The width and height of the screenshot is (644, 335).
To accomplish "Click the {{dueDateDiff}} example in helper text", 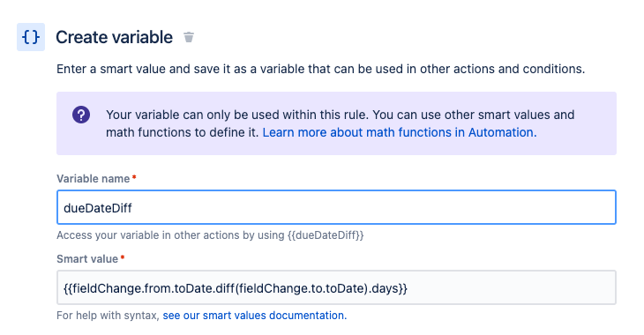I will coord(326,235).
